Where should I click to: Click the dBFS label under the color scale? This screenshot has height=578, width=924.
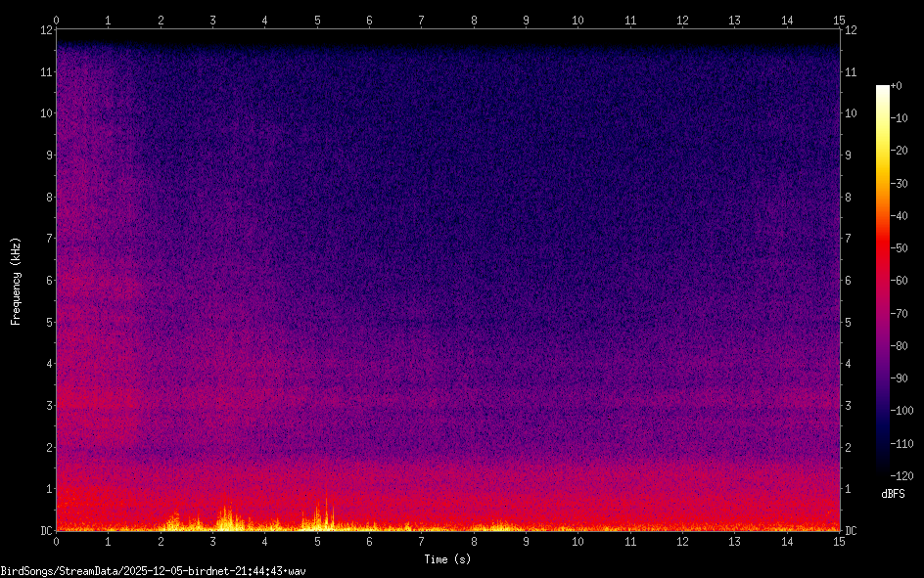coord(893,494)
